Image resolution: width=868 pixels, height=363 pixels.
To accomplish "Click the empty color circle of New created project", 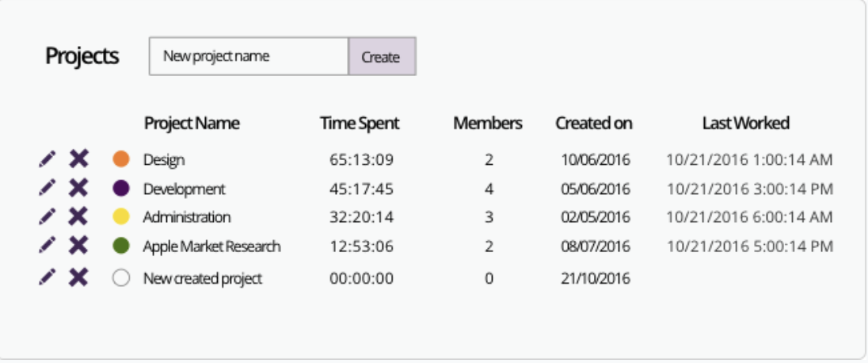I will (x=121, y=278).
